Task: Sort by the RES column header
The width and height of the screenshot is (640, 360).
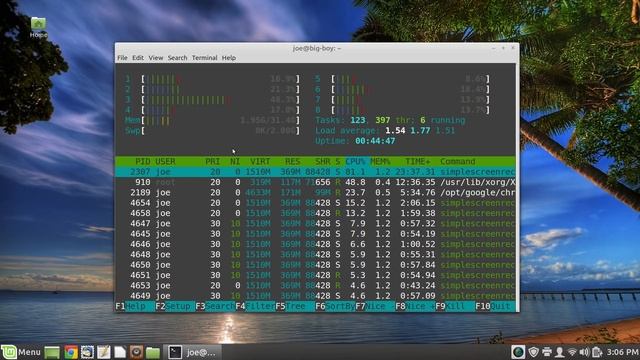Action: [x=293, y=162]
